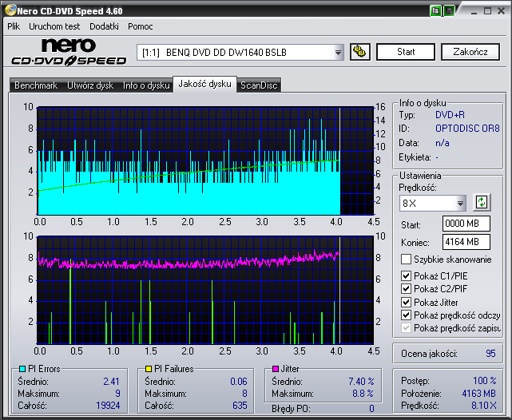
Task: Click the Zakończ button
Action: (x=470, y=52)
